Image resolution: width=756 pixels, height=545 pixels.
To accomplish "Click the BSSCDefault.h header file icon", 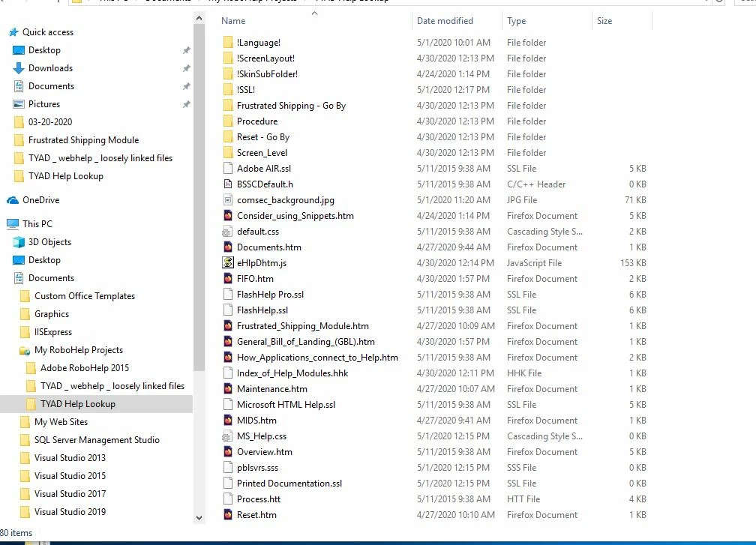I will (x=228, y=184).
